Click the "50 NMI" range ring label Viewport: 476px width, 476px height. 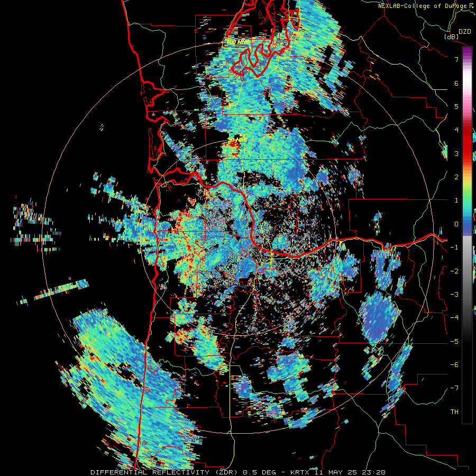point(237,140)
